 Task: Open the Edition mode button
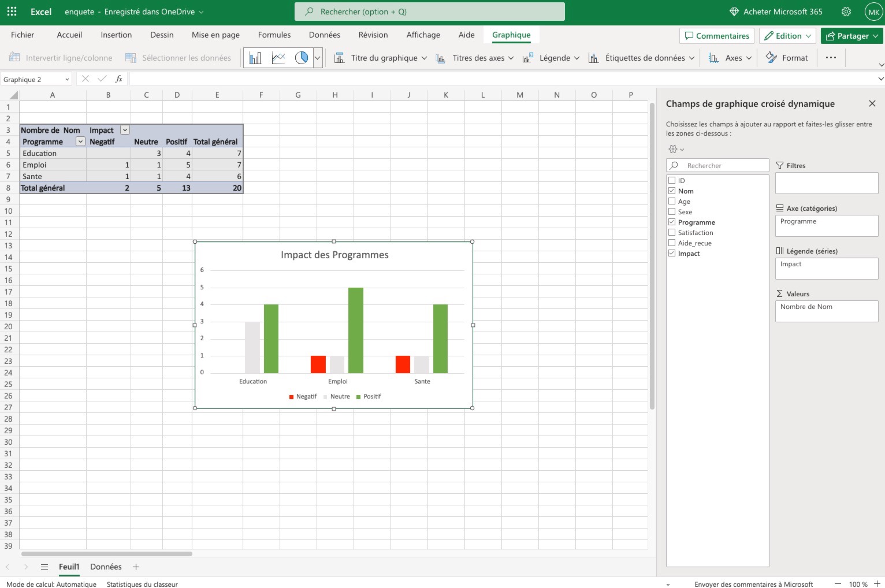(x=788, y=36)
